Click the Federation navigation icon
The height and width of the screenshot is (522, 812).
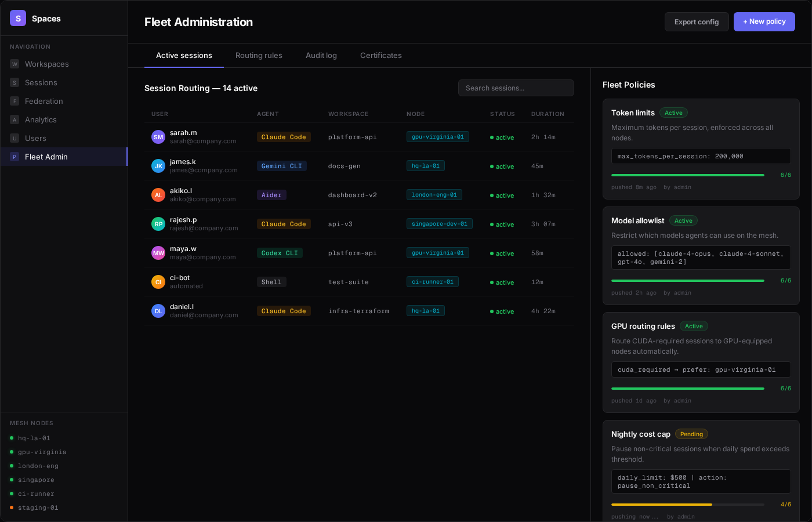[14, 101]
